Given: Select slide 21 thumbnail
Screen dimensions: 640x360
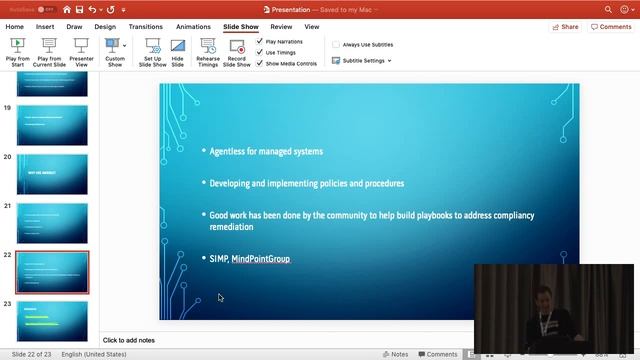Looking at the screenshot, I should click(52, 223).
